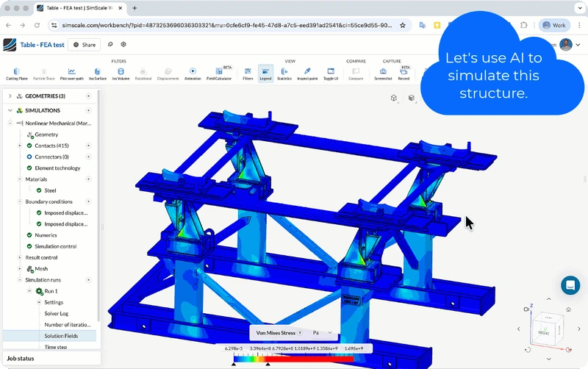Activate the Iso Surface filter
Screen dimensions: 588x369
pyautogui.click(x=98, y=74)
